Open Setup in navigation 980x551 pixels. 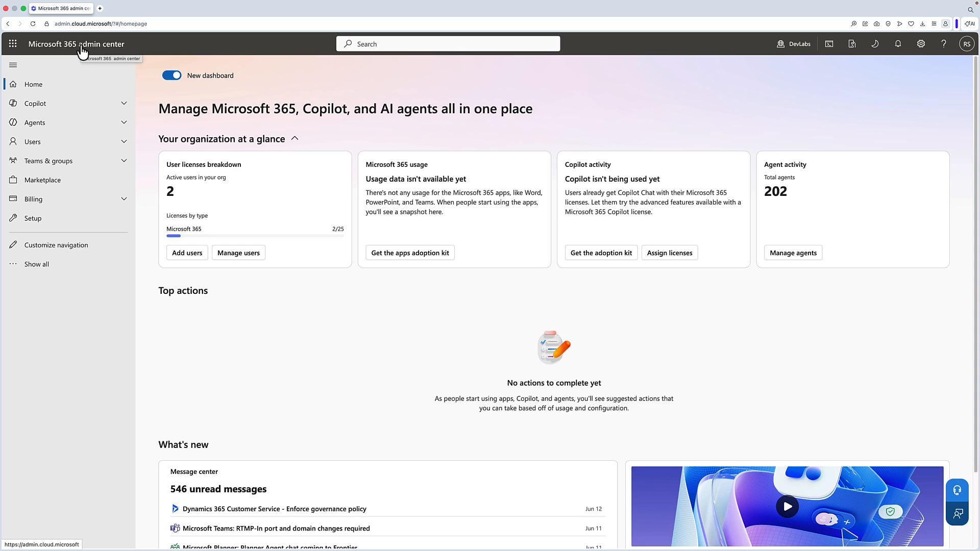68,218
